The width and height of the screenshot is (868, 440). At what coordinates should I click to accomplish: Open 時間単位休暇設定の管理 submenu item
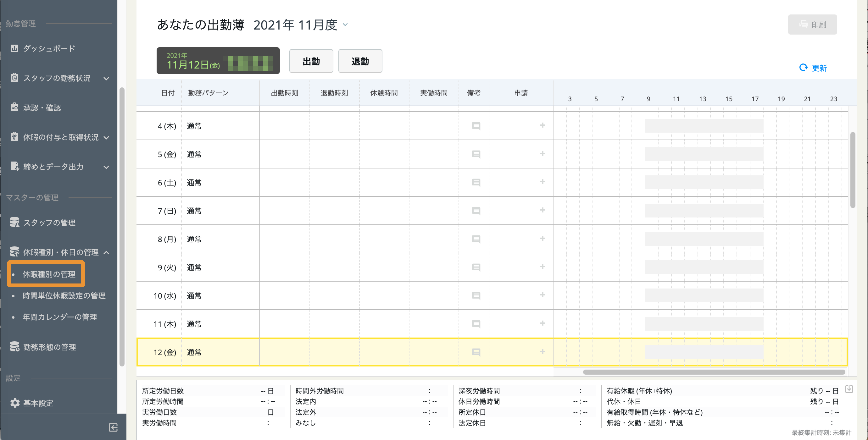pyautogui.click(x=64, y=295)
